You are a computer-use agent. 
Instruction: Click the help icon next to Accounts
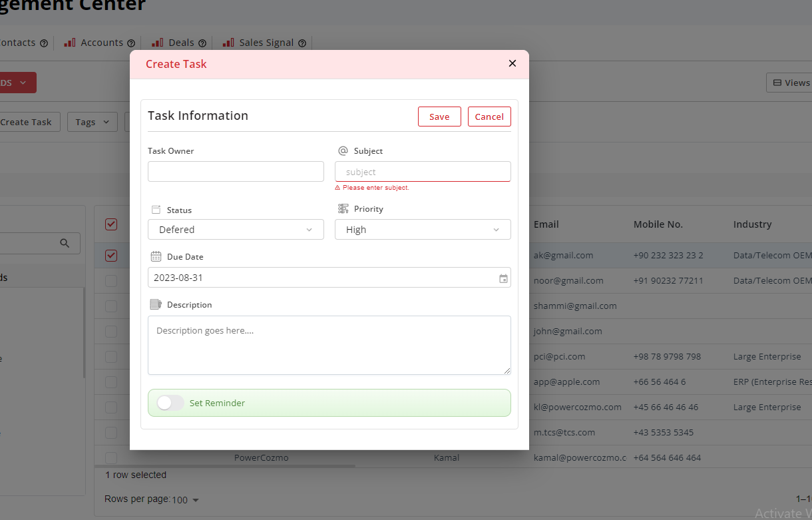131,43
